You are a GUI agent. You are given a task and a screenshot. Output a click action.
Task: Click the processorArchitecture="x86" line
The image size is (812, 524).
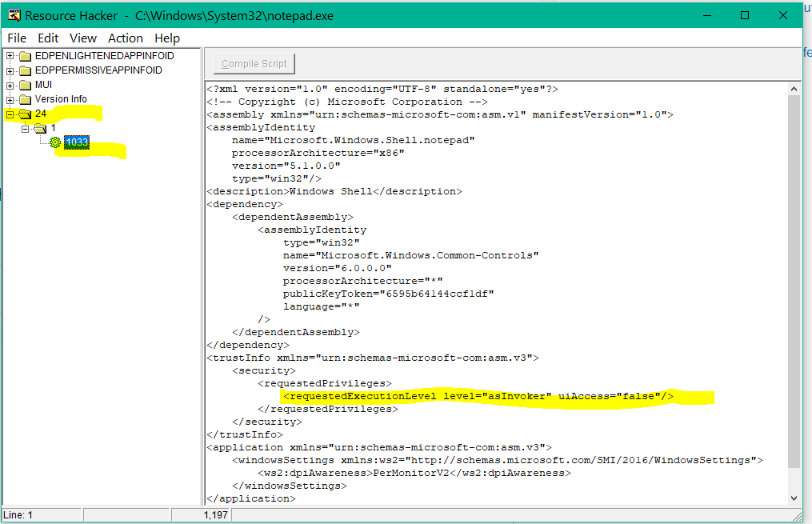click(318, 154)
